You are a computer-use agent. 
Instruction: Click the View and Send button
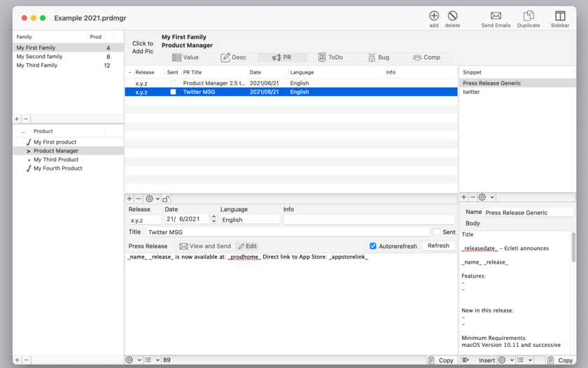pyautogui.click(x=205, y=246)
